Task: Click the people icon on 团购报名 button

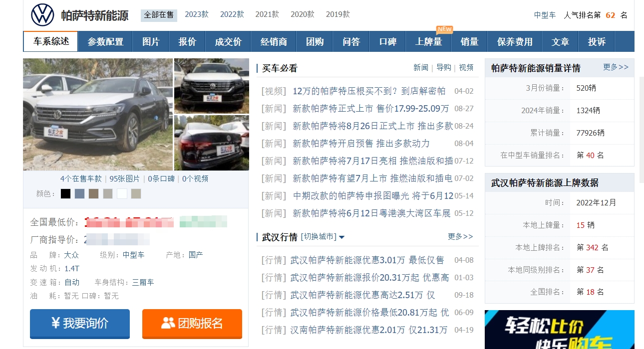Action: (x=168, y=323)
